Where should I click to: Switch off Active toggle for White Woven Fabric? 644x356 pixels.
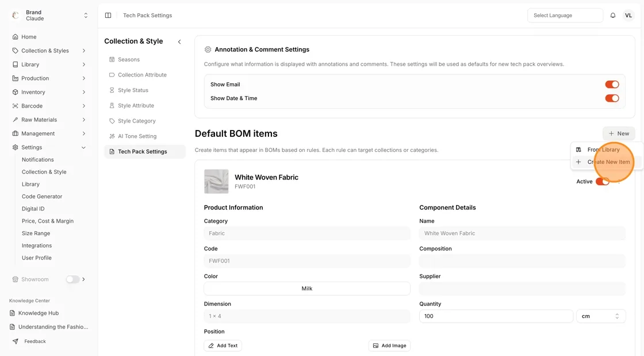point(603,182)
